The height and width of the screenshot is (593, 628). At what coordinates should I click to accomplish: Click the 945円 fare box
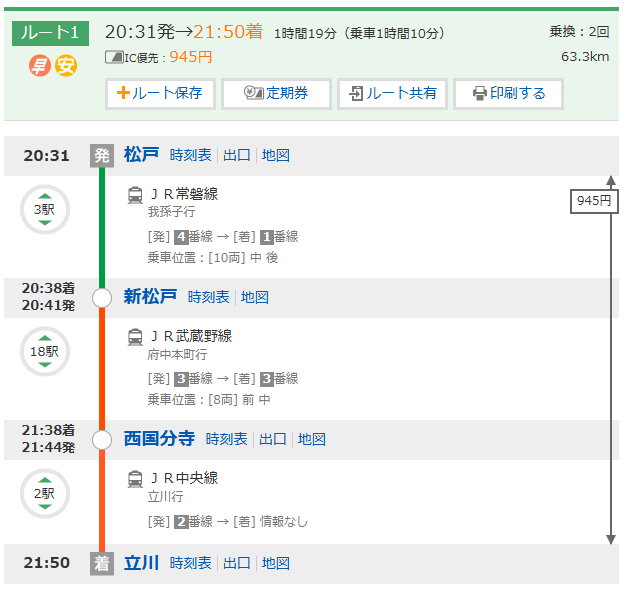[594, 201]
